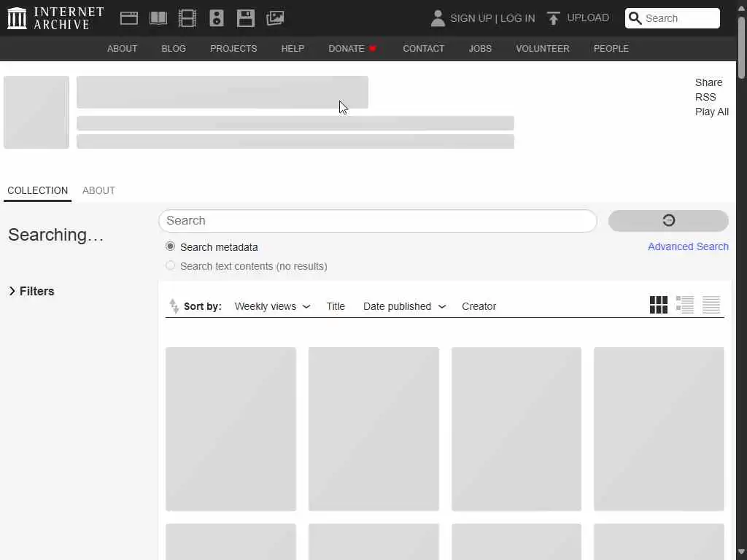The height and width of the screenshot is (560, 747).
Task: Open the Wayback Machine web icon
Action: pyautogui.click(x=128, y=18)
